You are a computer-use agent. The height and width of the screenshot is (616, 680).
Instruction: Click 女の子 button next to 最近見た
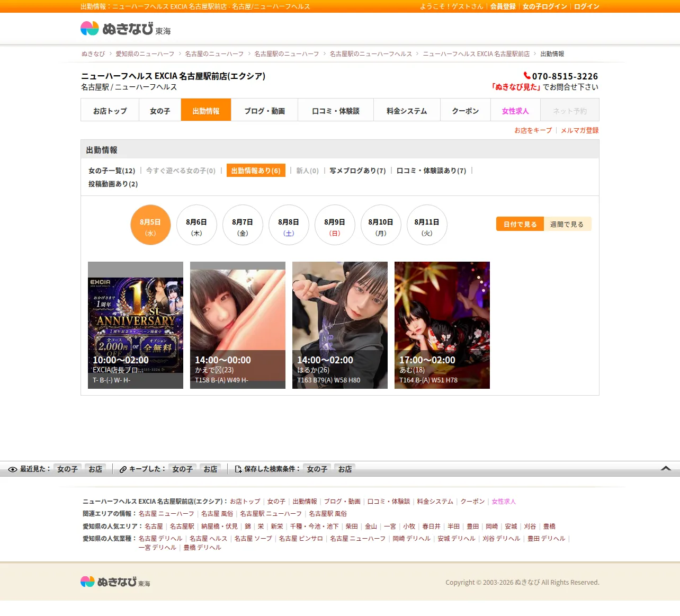[x=68, y=469]
